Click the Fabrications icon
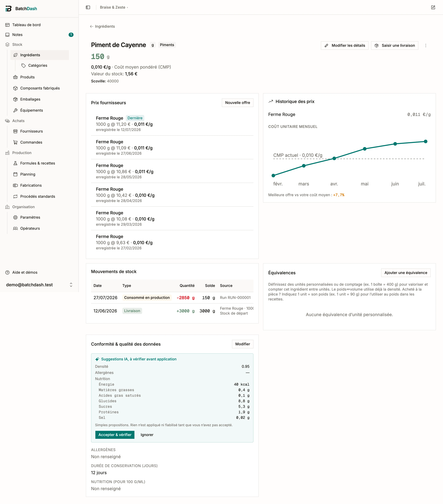 (15, 185)
